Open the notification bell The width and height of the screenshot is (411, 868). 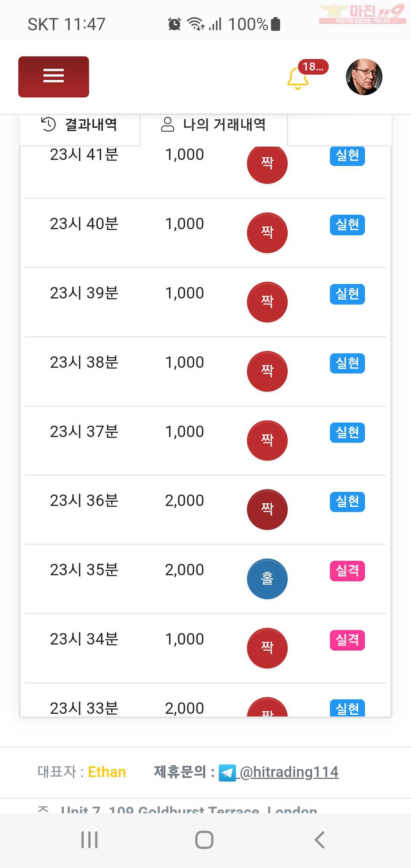click(298, 78)
